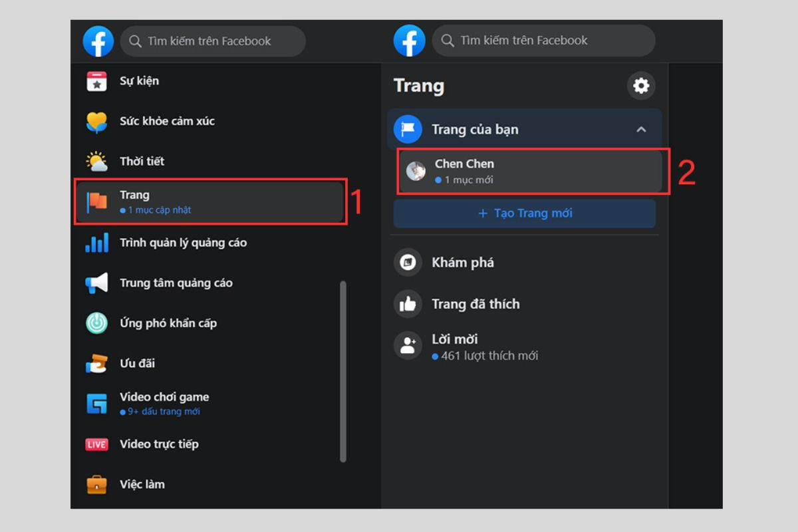
Task: Click the Trung tâm quảng cáo megaphone icon
Action: (97, 283)
